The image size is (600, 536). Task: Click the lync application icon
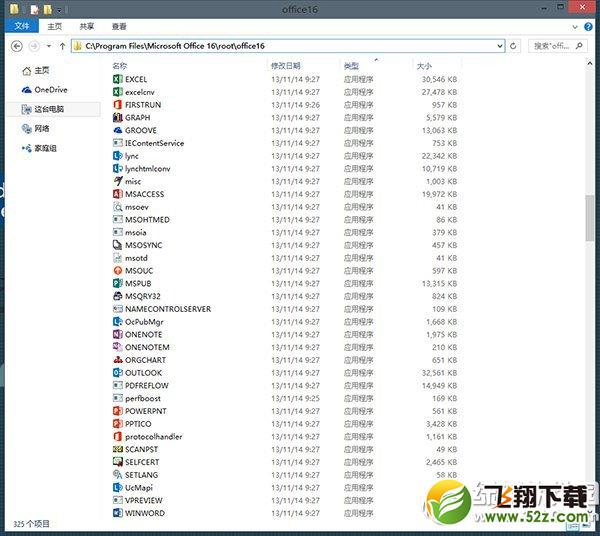118,156
